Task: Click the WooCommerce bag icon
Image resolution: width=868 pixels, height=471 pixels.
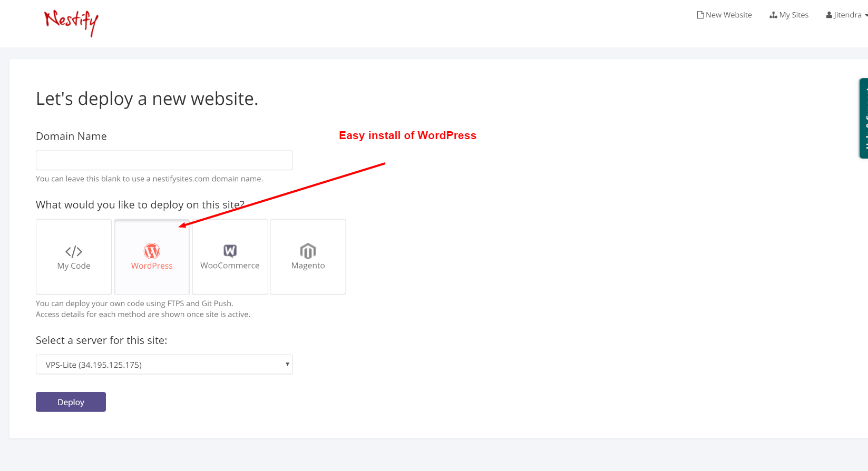Action: [x=230, y=251]
